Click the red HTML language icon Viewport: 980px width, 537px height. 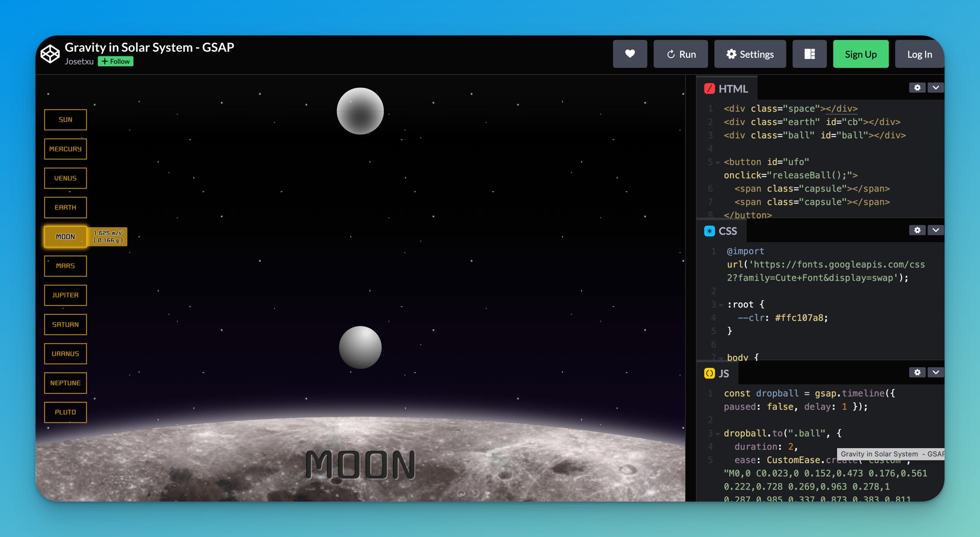point(710,89)
